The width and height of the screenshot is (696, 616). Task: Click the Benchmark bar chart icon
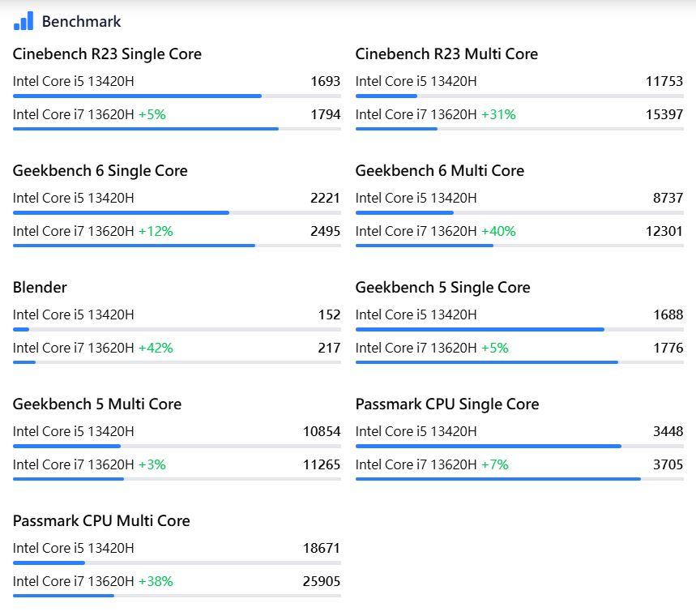click(23, 21)
